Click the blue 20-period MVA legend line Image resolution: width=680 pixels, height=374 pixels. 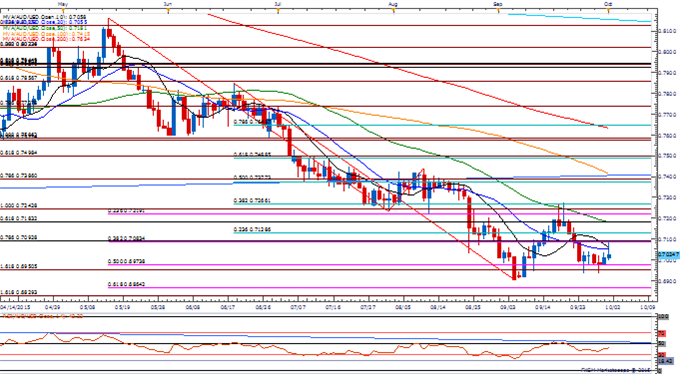44,21
